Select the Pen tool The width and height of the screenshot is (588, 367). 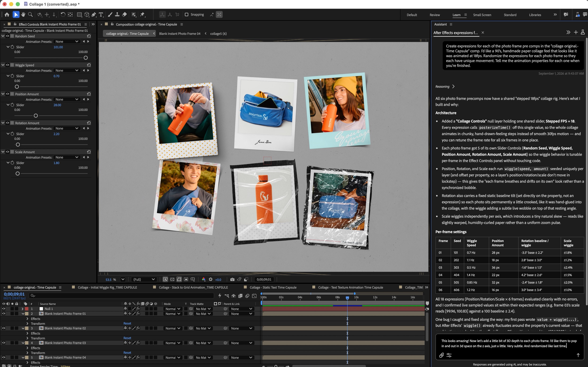pos(94,15)
